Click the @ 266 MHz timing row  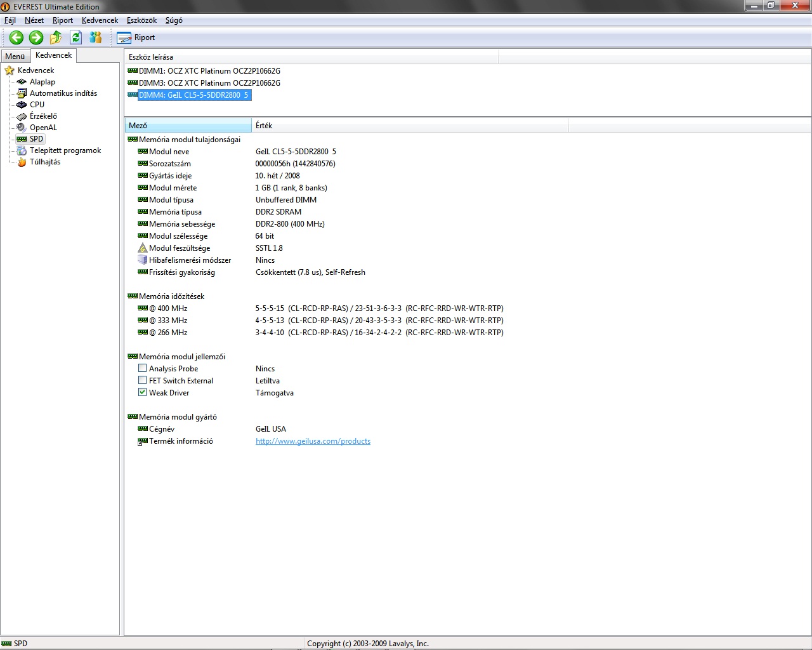click(x=320, y=333)
